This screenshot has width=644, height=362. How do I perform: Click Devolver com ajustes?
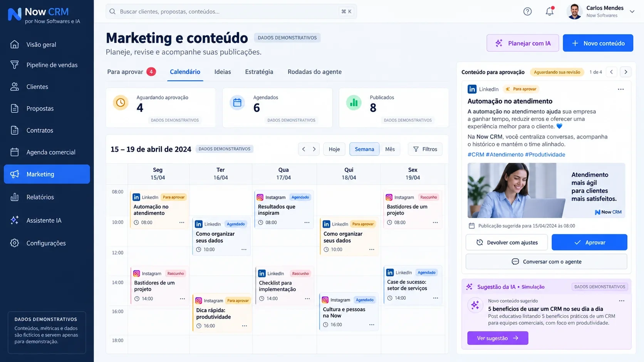pyautogui.click(x=506, y=242)
